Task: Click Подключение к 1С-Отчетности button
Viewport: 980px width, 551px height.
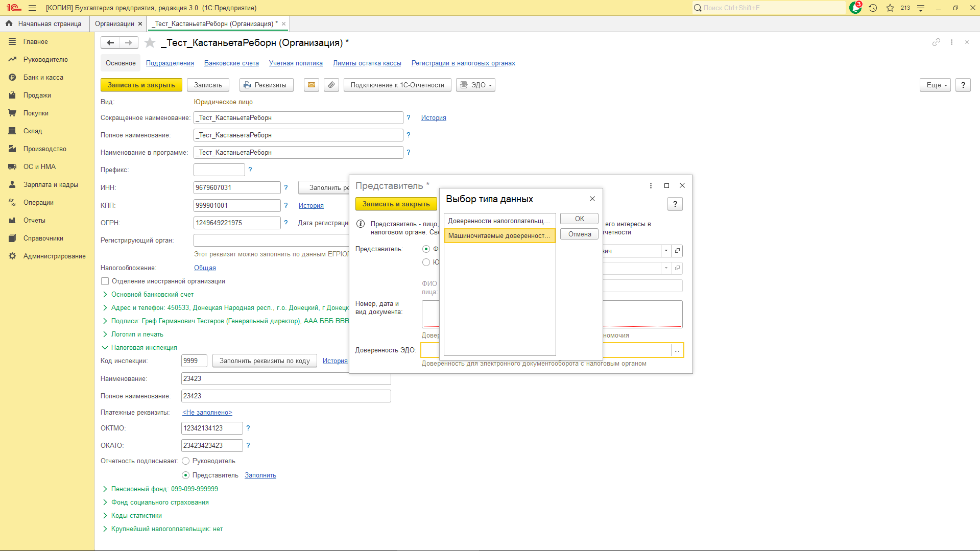Action: pos(397,85)
